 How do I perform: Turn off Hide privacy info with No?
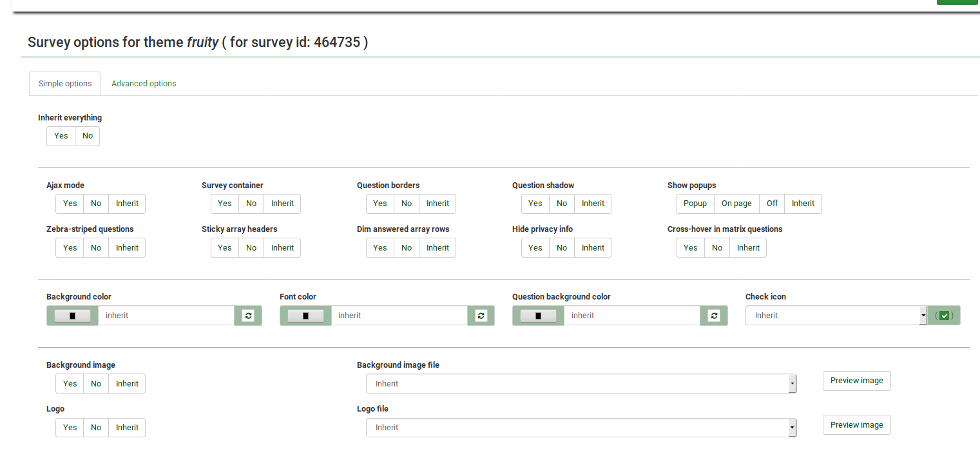pos(562,248)
